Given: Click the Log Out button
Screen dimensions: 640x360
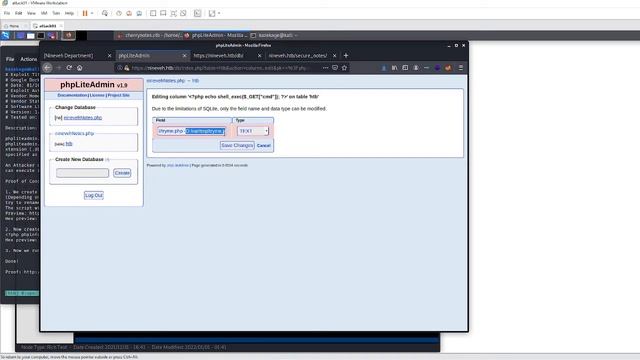Looking at the screenshot, I should (x=94, y=195).
